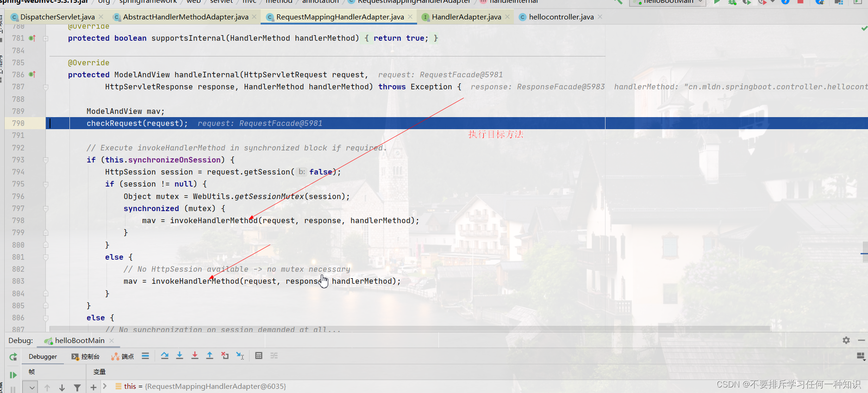Close RequestMappingHandlerAdapter.java tab

point(410,17)
